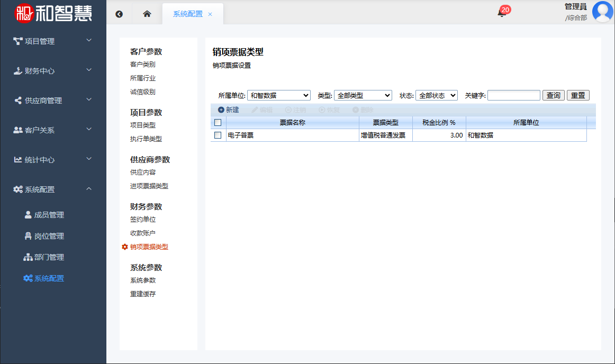Open the 系统配置 submenu item
Viewport: 615px width, 364px height.
coord(49,278)
